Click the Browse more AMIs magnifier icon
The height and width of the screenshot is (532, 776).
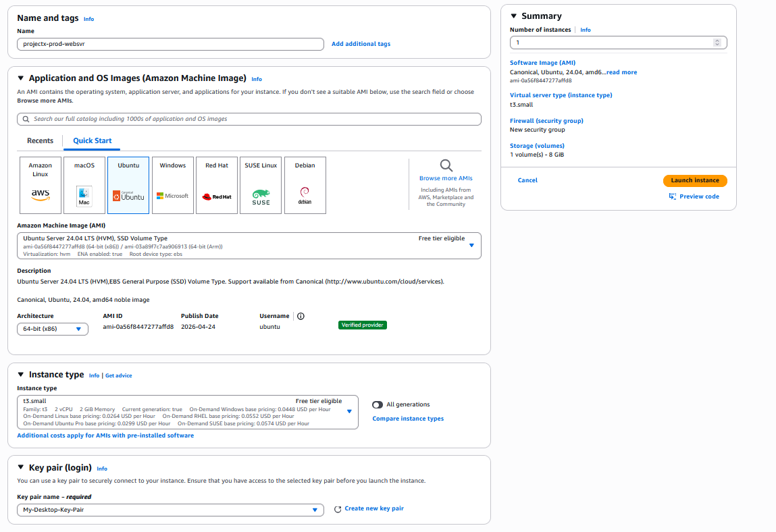[446, 165]
